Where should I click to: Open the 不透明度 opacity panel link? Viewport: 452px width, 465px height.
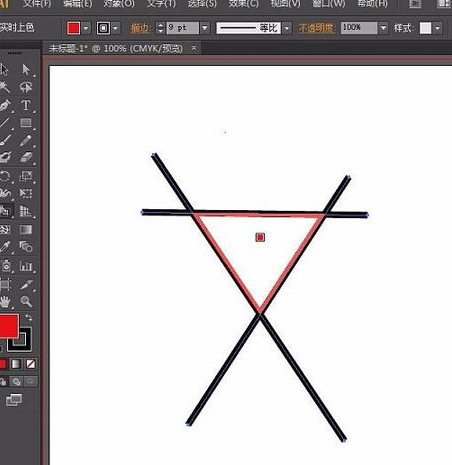point(316,28)
